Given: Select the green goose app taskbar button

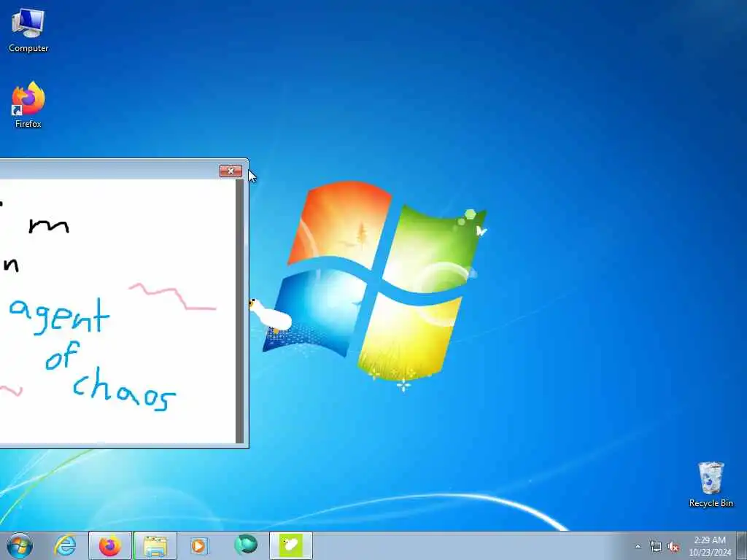Looking at the screenshot, I should click(x=290, y=545).
